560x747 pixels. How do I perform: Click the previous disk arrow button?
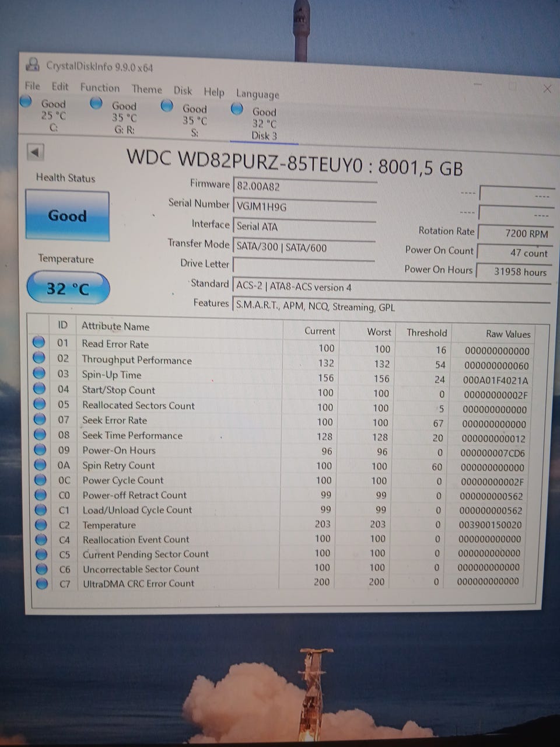36,152
